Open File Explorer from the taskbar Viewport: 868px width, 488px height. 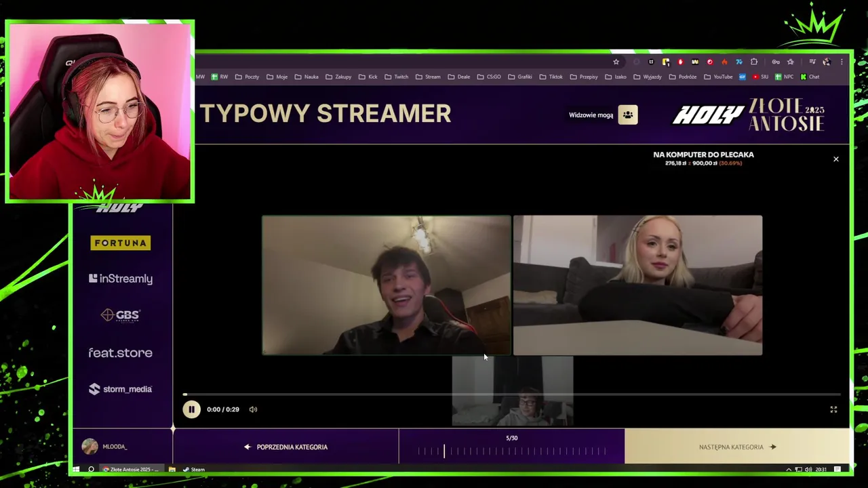172,469
